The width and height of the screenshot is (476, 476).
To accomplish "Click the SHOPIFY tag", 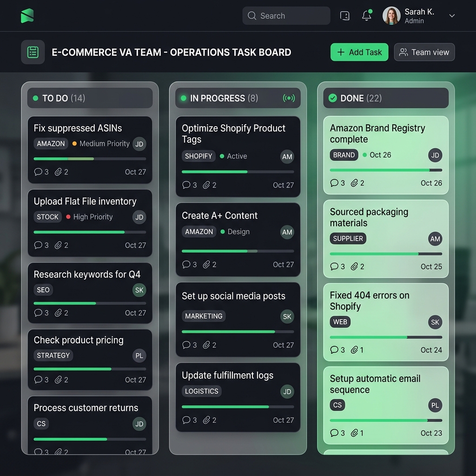I will click(198, 156).
